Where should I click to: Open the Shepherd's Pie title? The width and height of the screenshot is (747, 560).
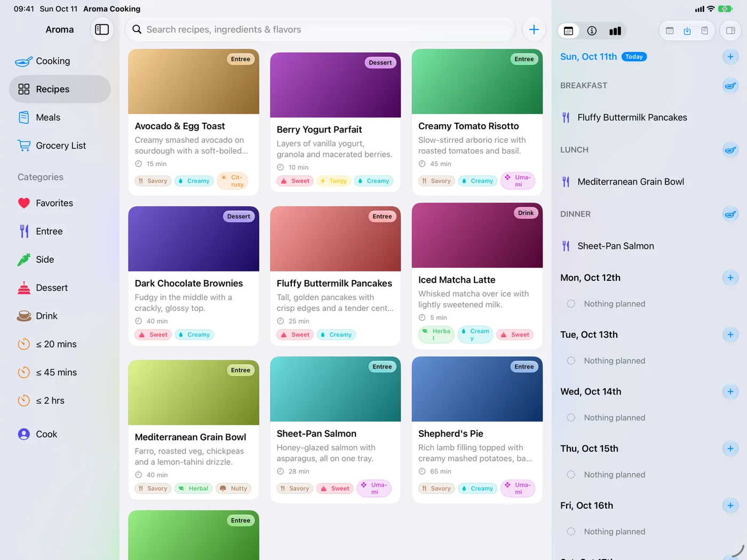451,434
